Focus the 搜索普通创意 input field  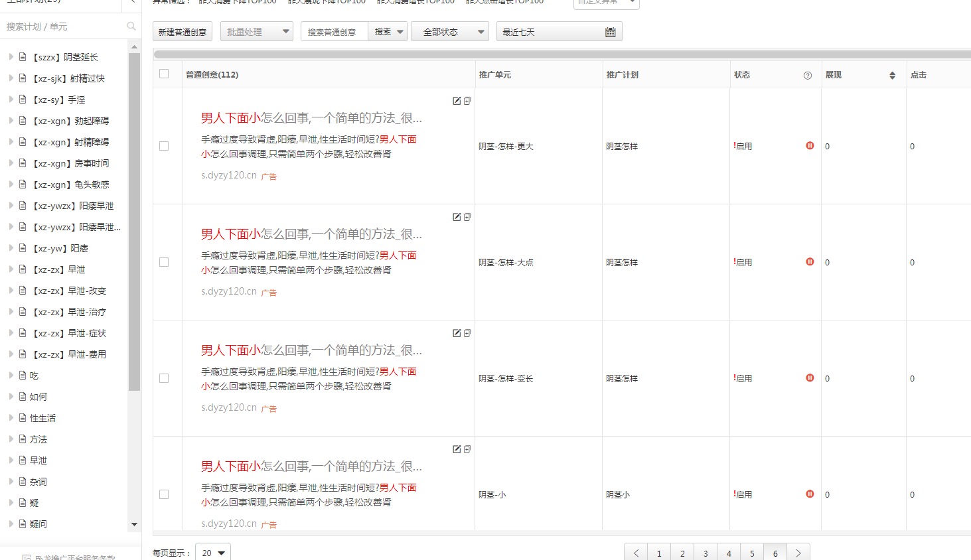coord(334,32)
